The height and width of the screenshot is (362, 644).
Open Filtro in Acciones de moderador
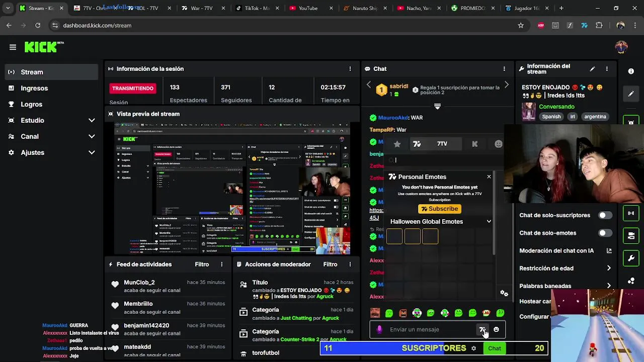click(x=331, y=264)
